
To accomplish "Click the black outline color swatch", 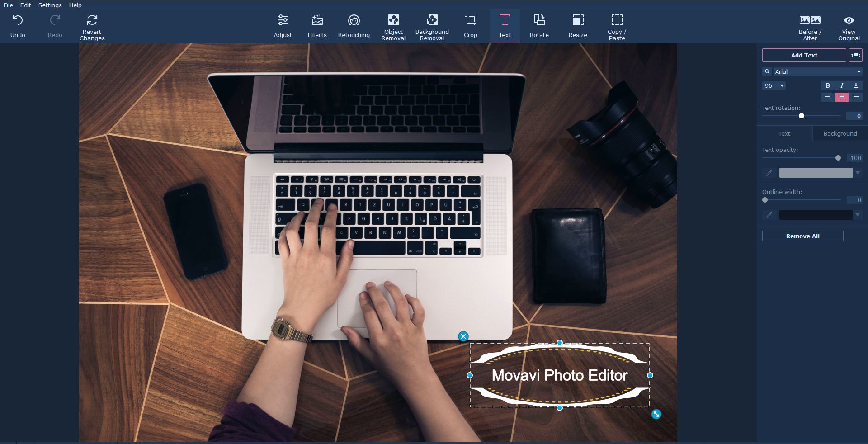I will 816,215.
